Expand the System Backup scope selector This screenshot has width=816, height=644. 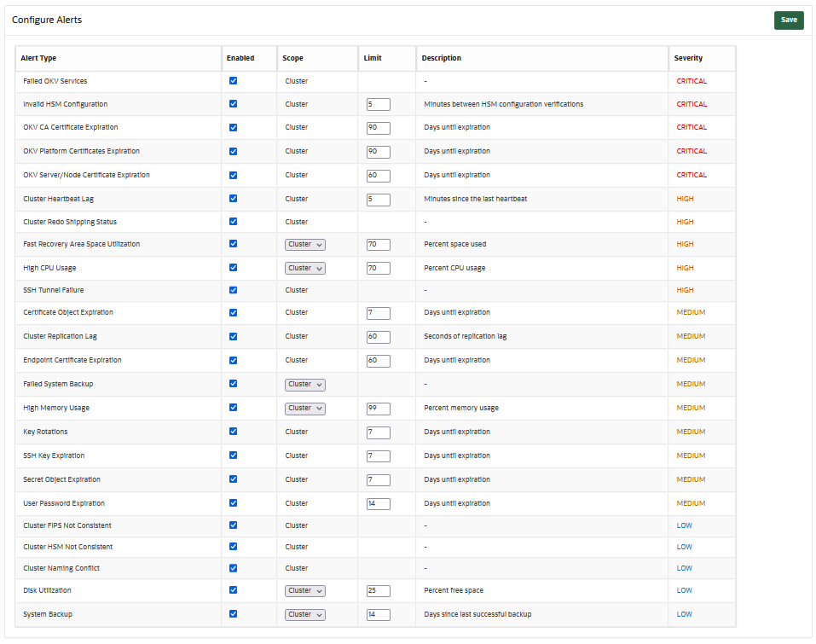point(304,614)
